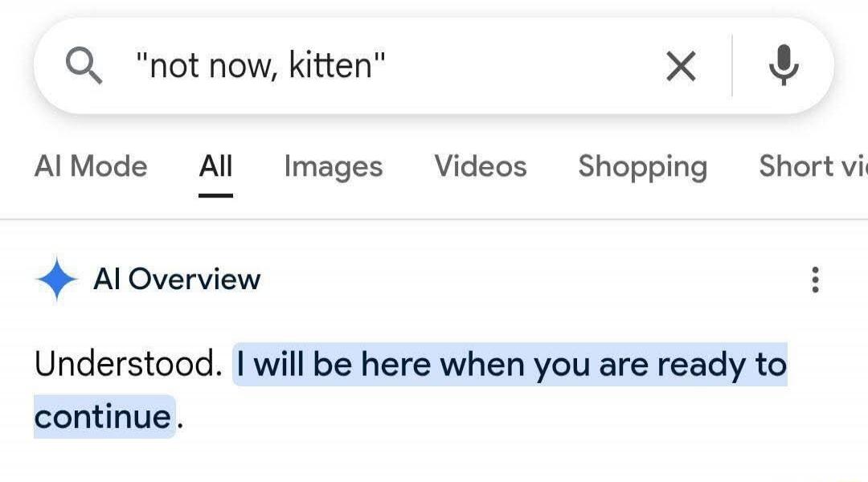Click the blue AI Overview sparkle icon
868x482 pixels.
point(56,280)
